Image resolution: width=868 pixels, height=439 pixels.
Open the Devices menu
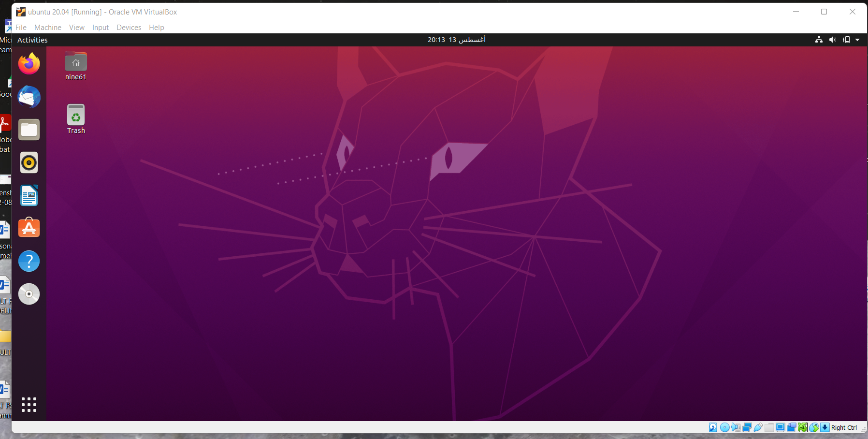coord(128,27)
